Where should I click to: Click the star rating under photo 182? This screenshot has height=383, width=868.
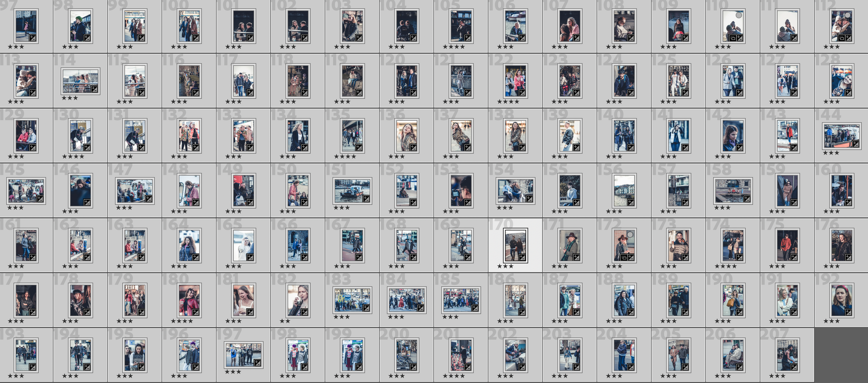coord(285,321)
